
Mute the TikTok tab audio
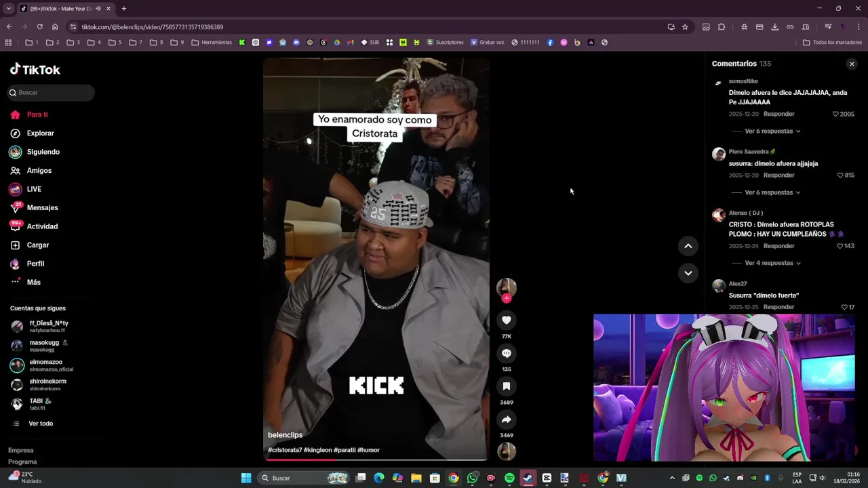[98, 9]
